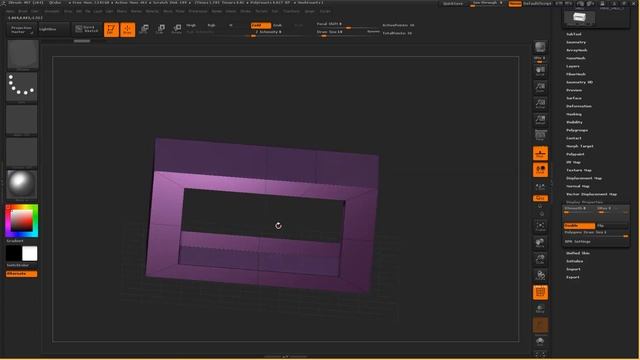Collapse the Display Properties subpalette
This screenshot has height=360, width=640.
(584, 202)
